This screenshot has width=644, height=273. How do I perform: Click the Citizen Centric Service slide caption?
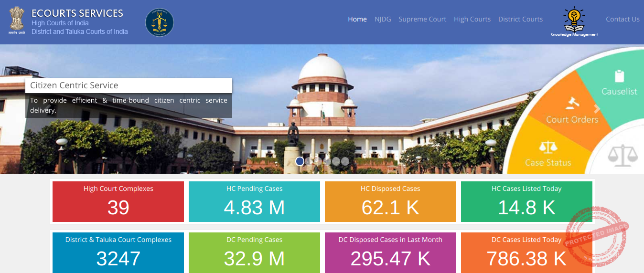coord(129,86)
